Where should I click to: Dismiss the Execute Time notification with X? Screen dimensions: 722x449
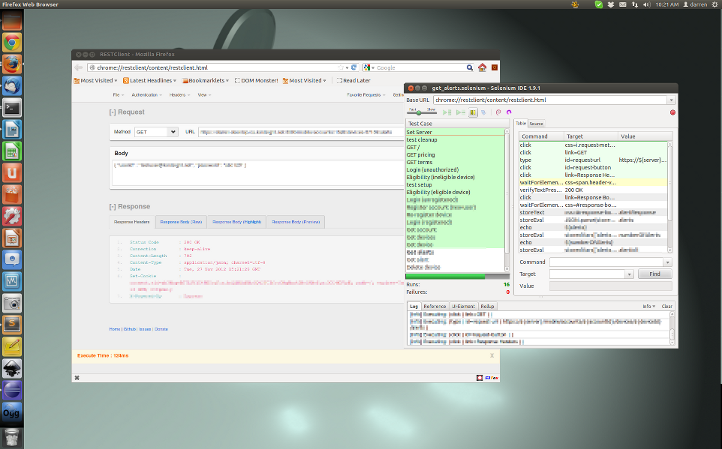coord(492,356)
